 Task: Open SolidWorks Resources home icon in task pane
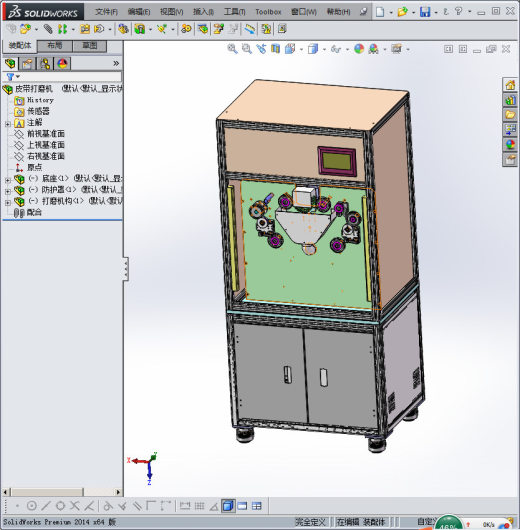coord(510,85)
